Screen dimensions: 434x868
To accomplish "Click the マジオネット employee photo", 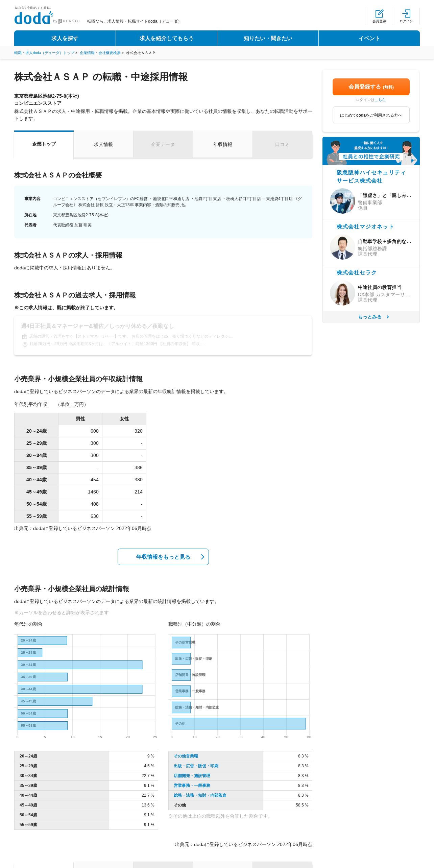I will pos(342,247).
